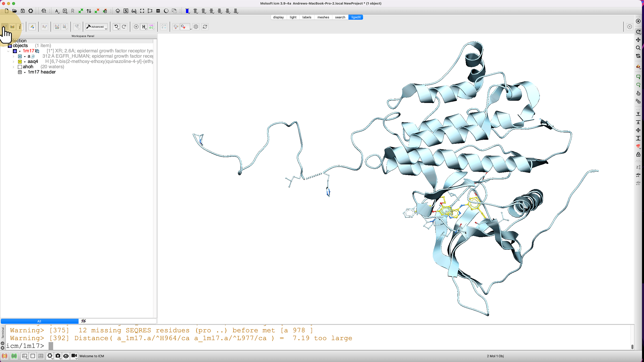
Task: Open the Advanced dropdown menu
Action: point(96,27)
